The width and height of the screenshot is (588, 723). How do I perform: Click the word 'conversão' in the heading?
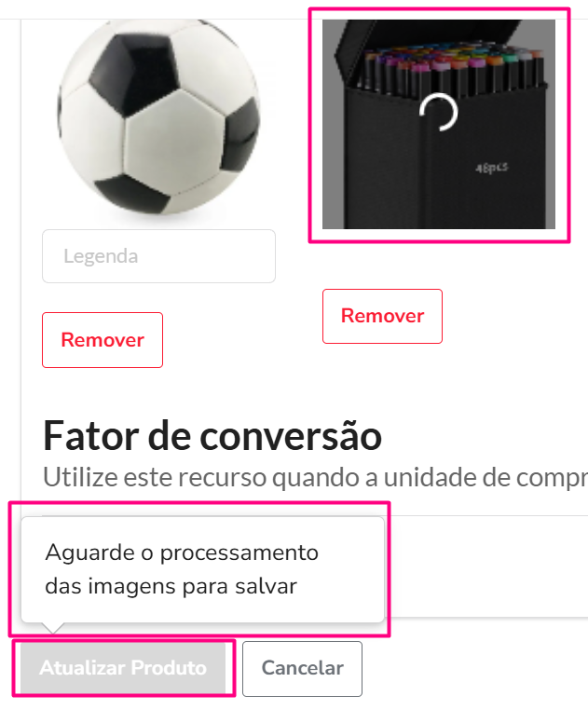[291, 436]
